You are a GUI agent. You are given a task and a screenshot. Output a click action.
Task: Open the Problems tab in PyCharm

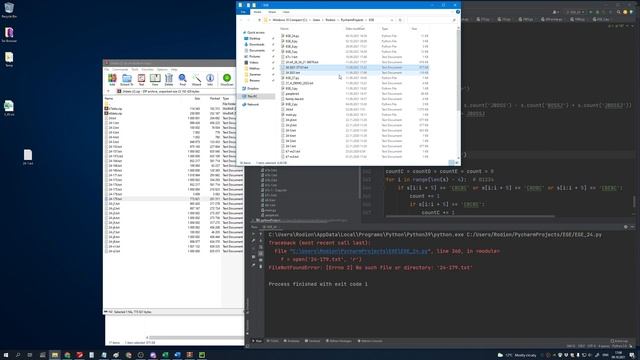[291, 341]
